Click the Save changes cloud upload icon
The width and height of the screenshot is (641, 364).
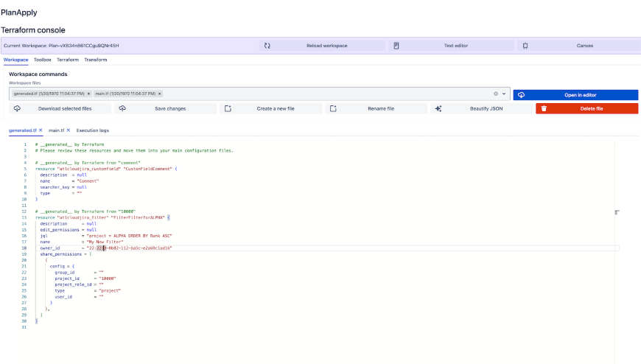[122, 108]
